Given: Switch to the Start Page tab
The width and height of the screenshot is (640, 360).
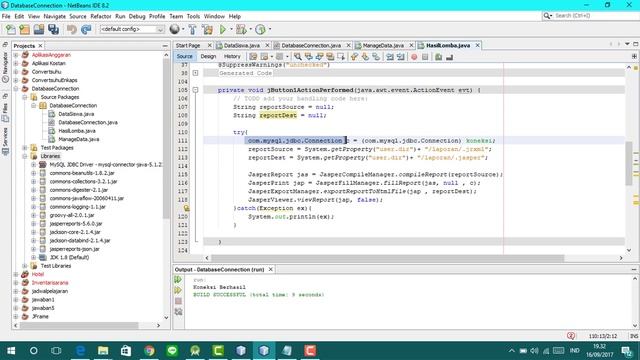Looking at the screenshot, I should click(188, 45).
